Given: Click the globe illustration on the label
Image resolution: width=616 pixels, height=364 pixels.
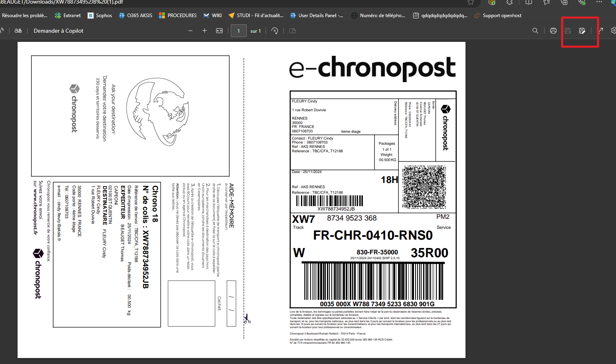Looking at the screenshot, I should [x=157, y=111].
